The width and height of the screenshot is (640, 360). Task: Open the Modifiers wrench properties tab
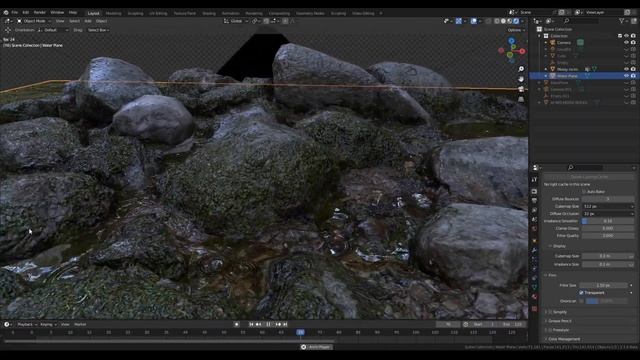tap(535, 250)
